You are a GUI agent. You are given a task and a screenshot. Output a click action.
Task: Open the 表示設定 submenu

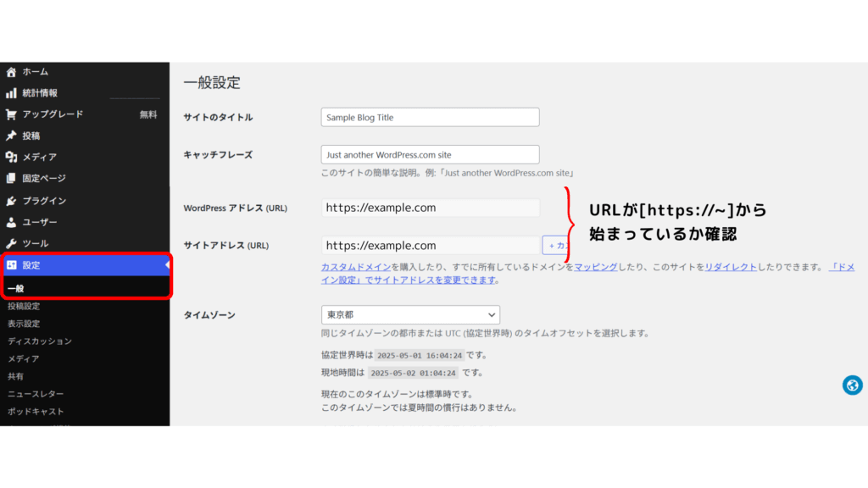coord(24,324)
